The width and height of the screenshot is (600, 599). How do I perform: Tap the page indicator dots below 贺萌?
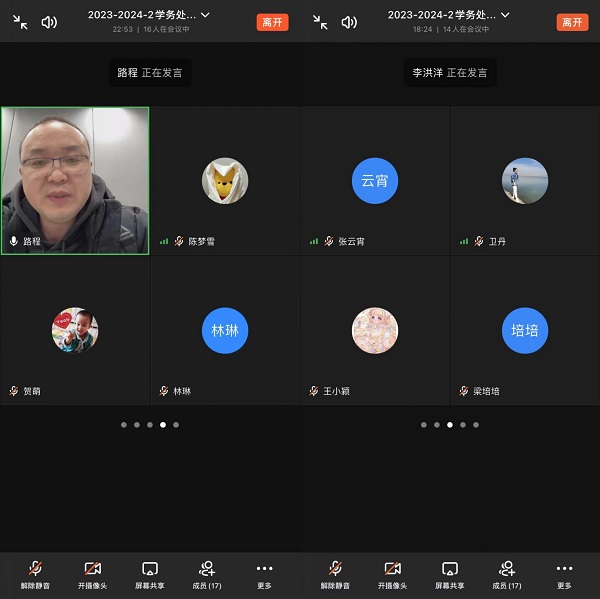click(x=150, y=425)
